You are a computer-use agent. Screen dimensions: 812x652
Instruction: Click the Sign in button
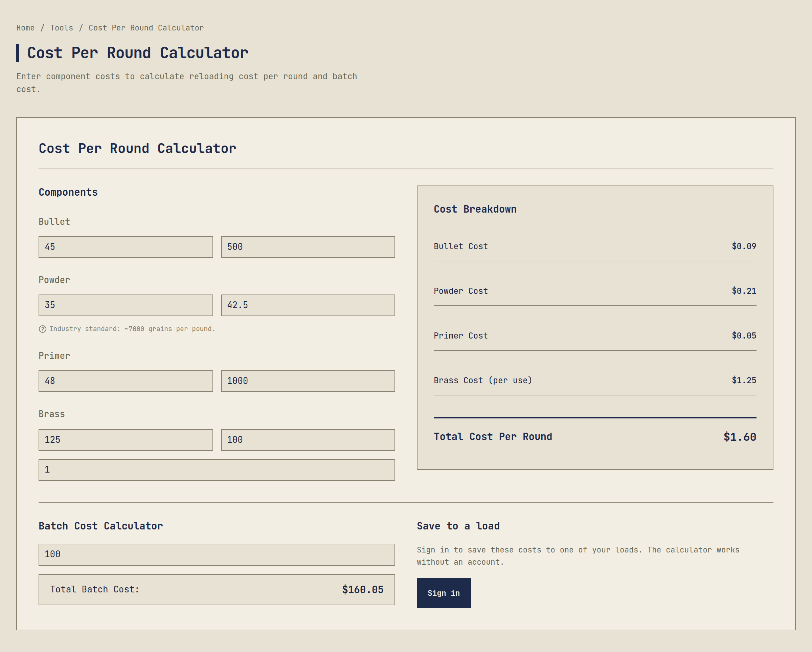click(x=444, y=593)
